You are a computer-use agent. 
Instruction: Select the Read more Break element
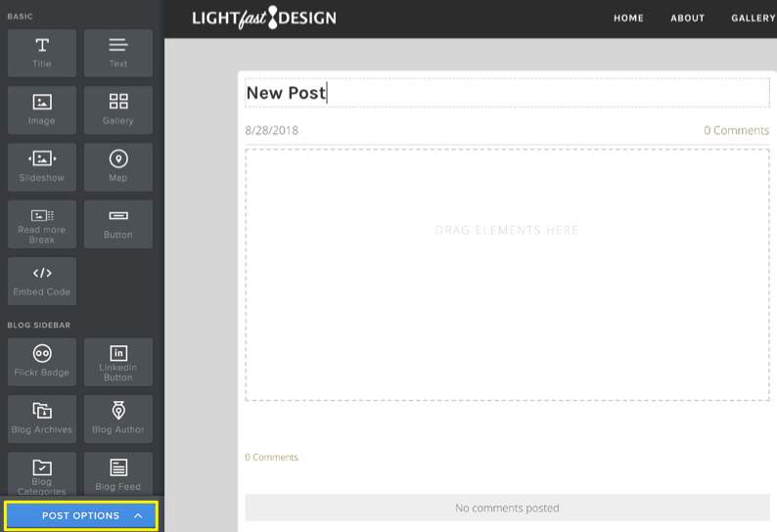point(42,224)
